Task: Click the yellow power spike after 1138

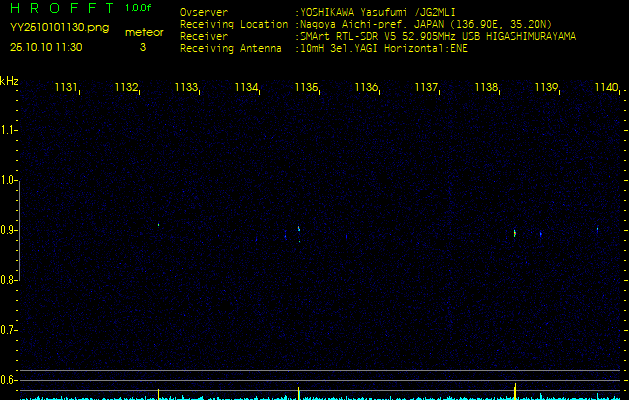Action: coord(515,391)
